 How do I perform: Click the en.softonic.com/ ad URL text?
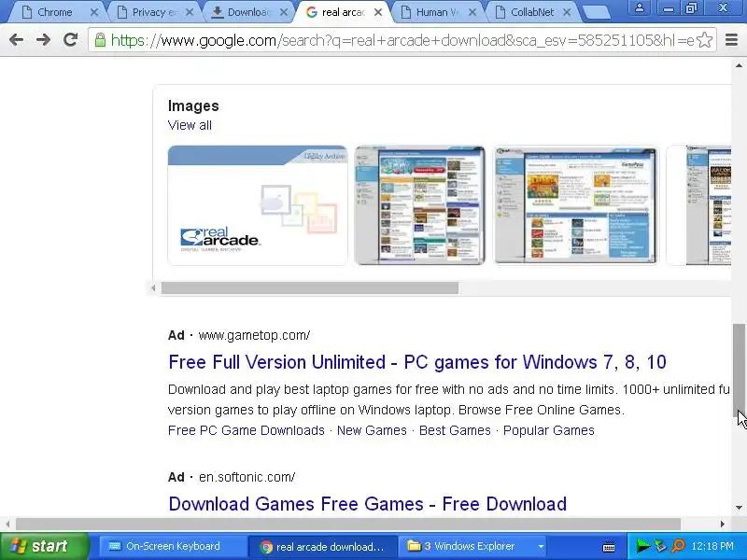(247, 477)
